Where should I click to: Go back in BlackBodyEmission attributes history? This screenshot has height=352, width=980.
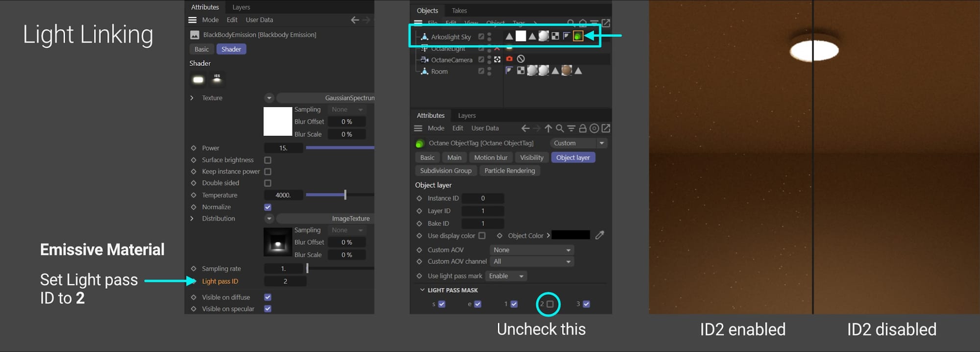click(355, 20)
